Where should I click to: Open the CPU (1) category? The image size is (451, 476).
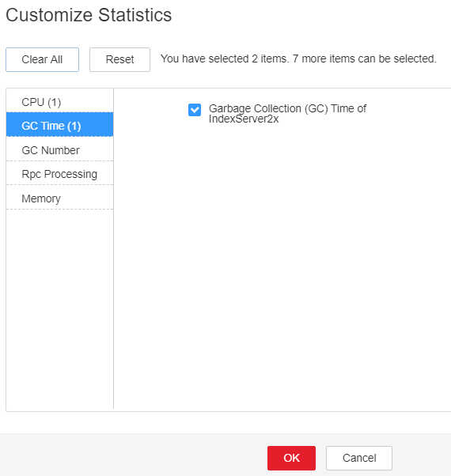[60, 102]
